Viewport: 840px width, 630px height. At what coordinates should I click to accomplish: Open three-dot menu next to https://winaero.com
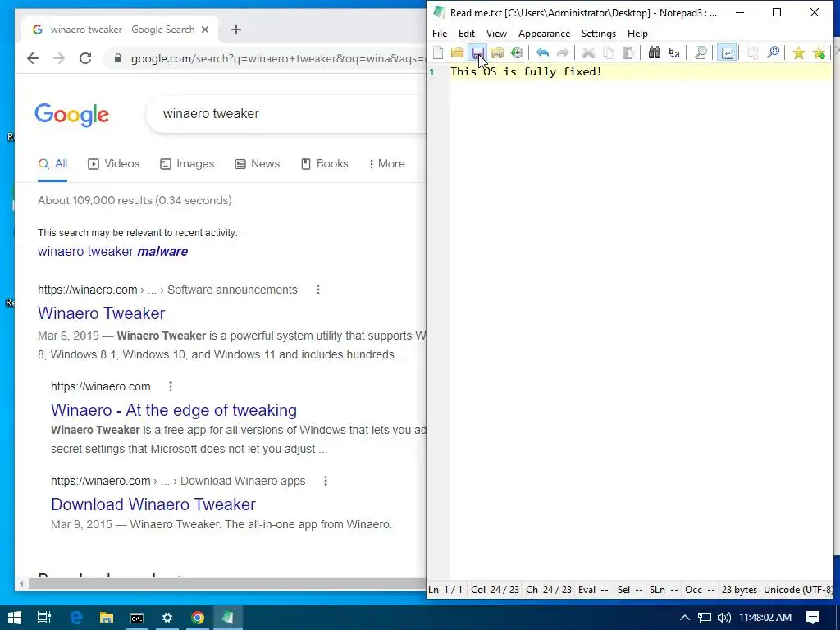[171, 386]
